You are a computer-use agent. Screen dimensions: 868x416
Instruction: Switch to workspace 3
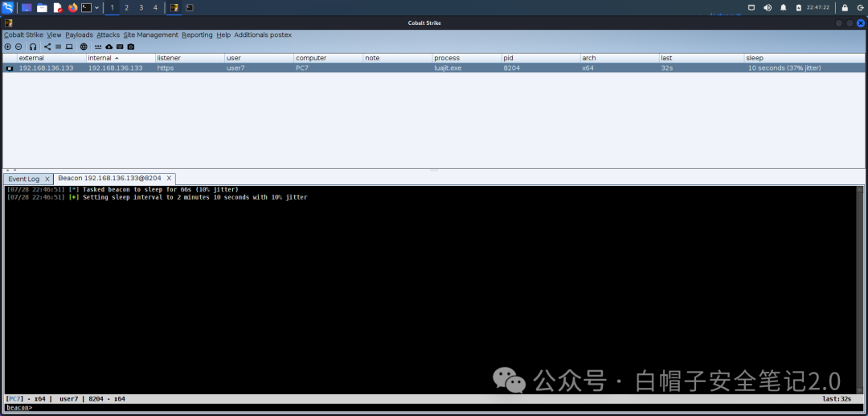click(x=141, y=8)
